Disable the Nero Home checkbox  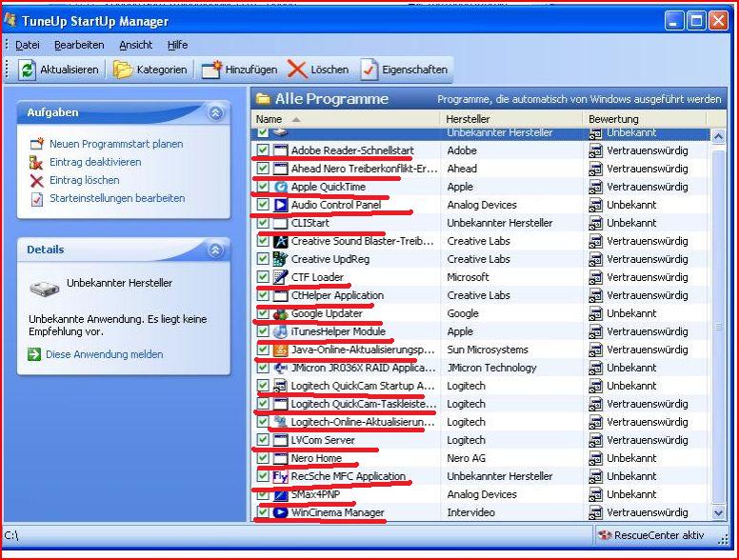pyautogui.click(x=263, y=458)
